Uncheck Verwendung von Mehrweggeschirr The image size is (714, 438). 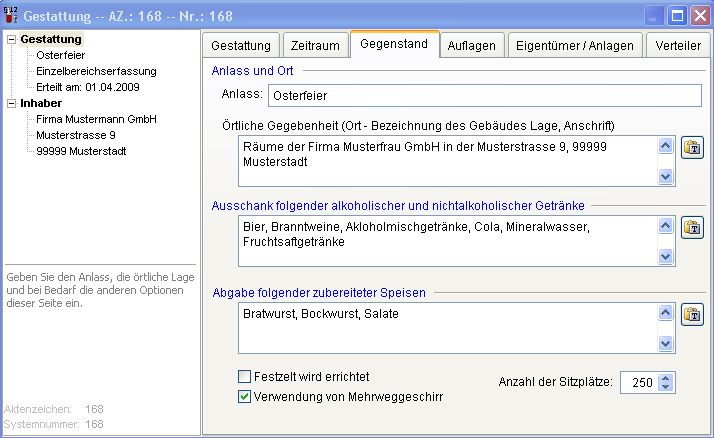245,396
